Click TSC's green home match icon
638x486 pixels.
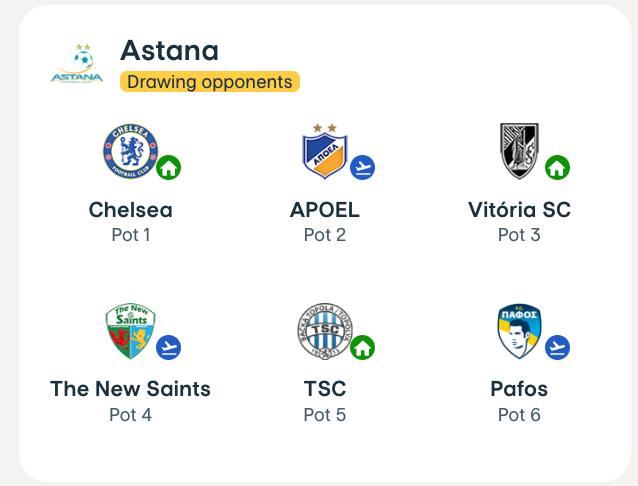[x=362, y=347]
